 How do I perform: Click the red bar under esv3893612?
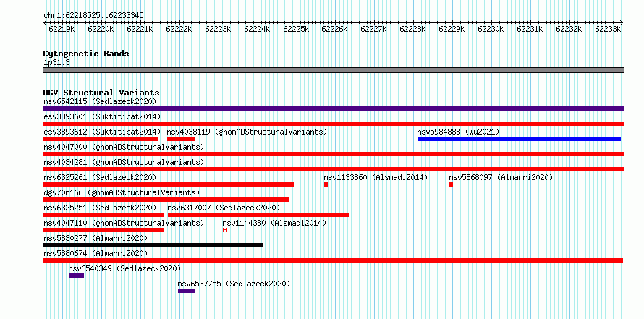tap(101, 139)
